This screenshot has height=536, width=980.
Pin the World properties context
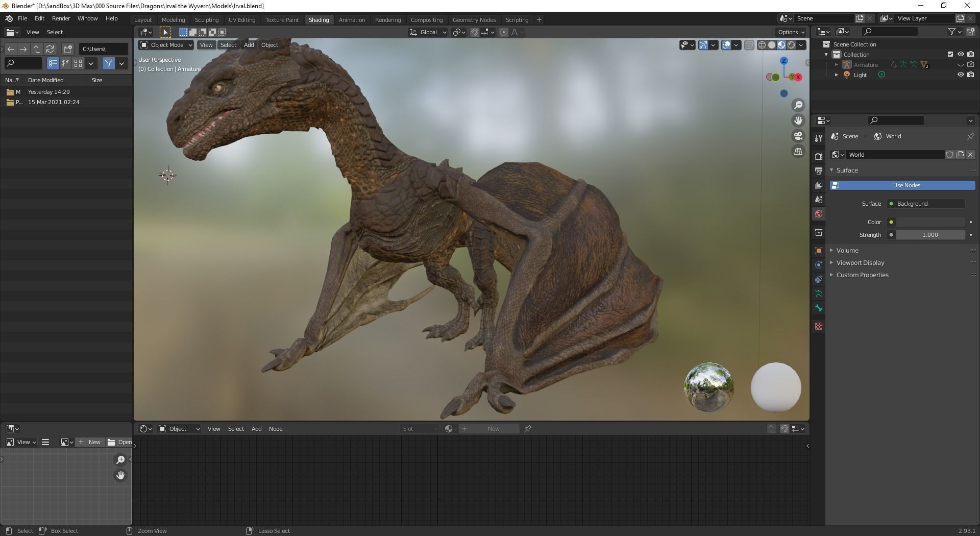click(x=970, y=136)
